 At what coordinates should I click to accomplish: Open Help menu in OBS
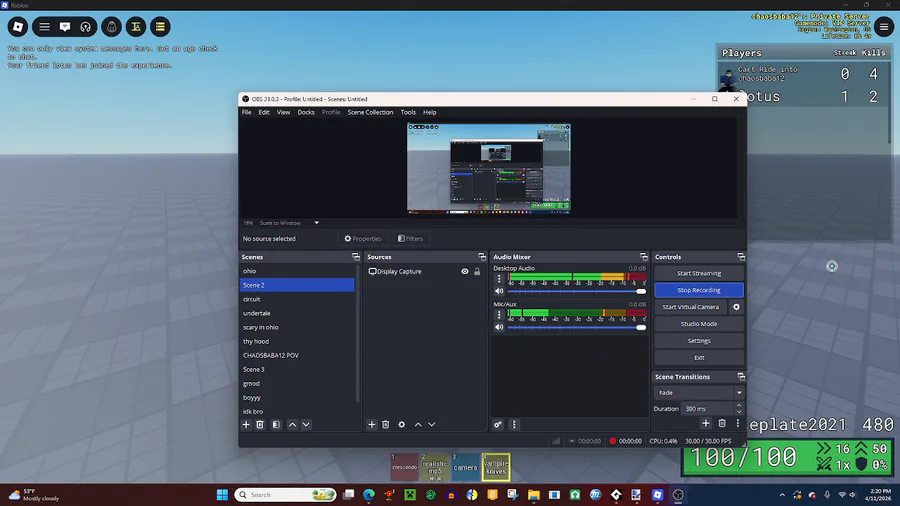[x=430, y=112]
